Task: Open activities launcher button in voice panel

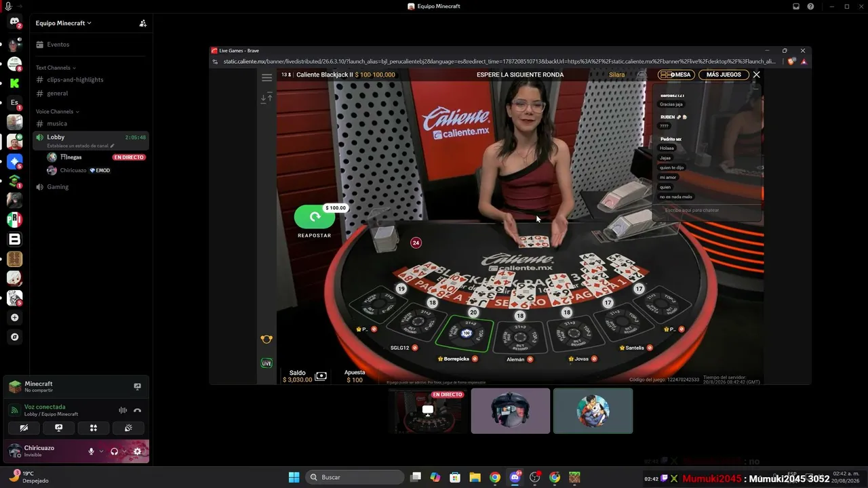Action: coord(94,428)
